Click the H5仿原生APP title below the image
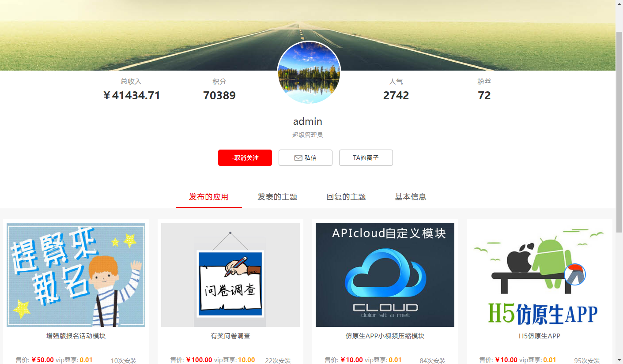This screenshot has width=623, height=364. pyautogui.click(x=540, y=336)
